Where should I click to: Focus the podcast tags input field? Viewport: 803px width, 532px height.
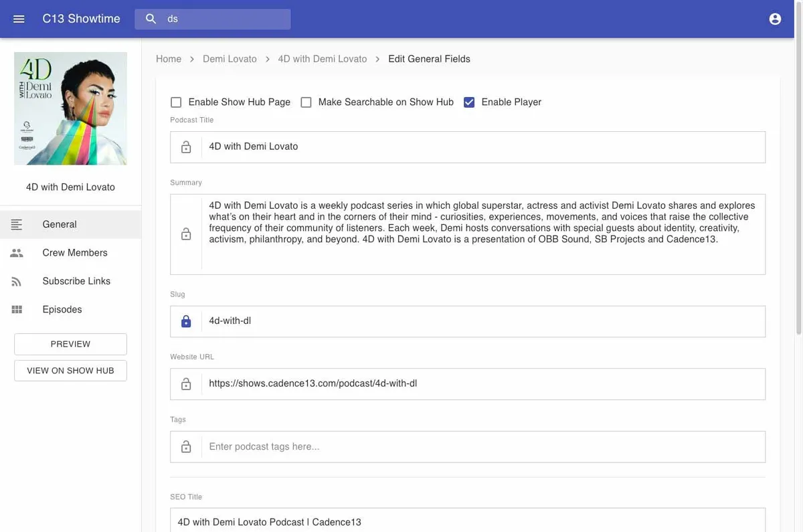coord(483,446)
